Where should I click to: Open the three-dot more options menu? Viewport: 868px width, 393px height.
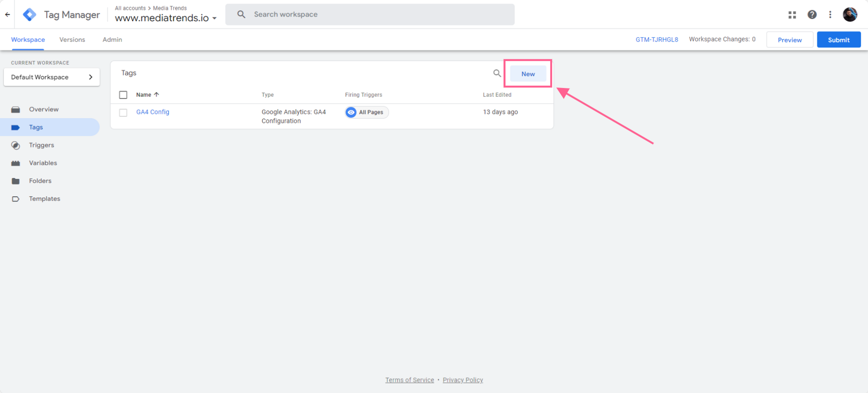click(830, 15)
